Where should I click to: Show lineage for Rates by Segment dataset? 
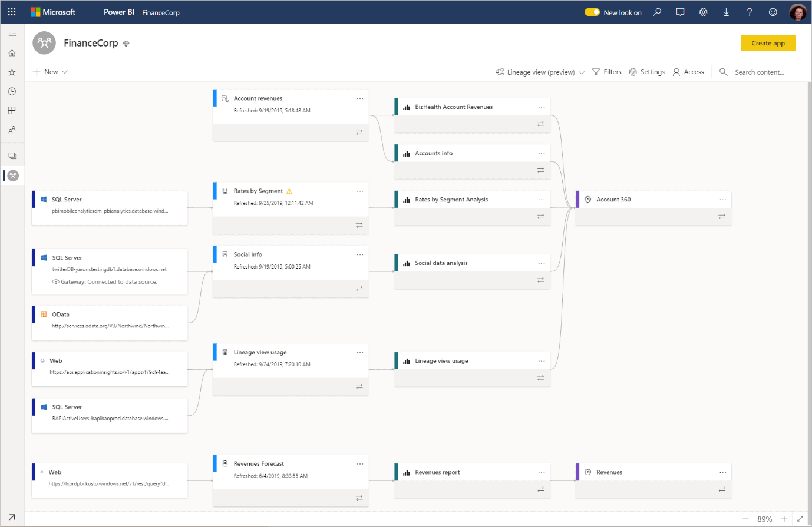(359, 226)
